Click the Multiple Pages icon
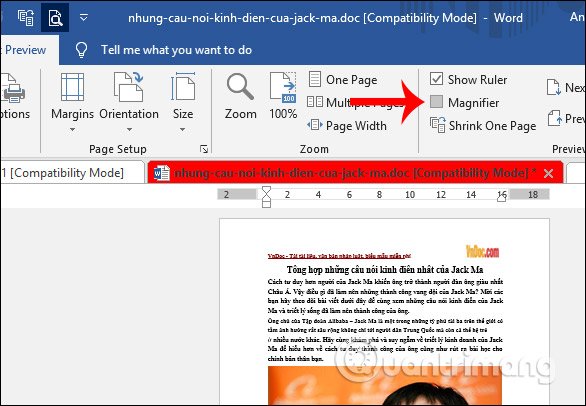Image resolution: width=586 pixels, height=406 pixels. point(315,102)
